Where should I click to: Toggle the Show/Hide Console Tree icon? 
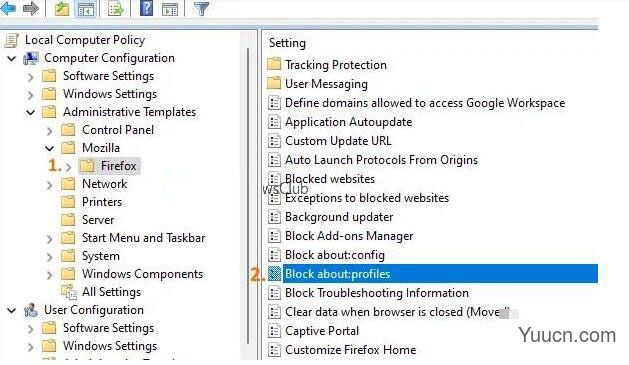86,8
